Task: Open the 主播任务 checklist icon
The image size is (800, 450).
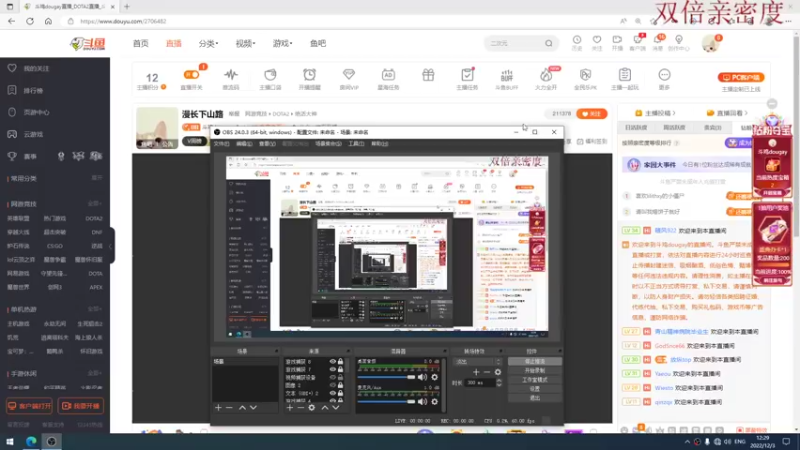Action: [467, 74]
